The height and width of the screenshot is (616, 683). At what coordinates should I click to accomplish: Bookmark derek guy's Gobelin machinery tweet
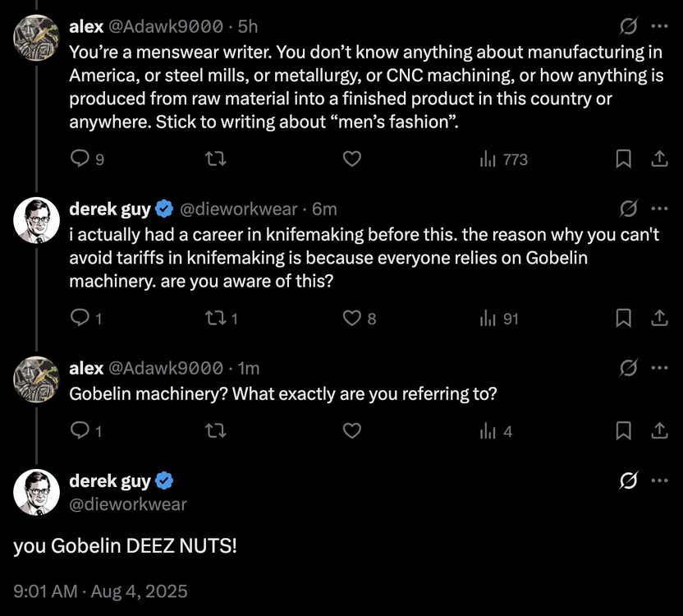[x=624, y=317]
